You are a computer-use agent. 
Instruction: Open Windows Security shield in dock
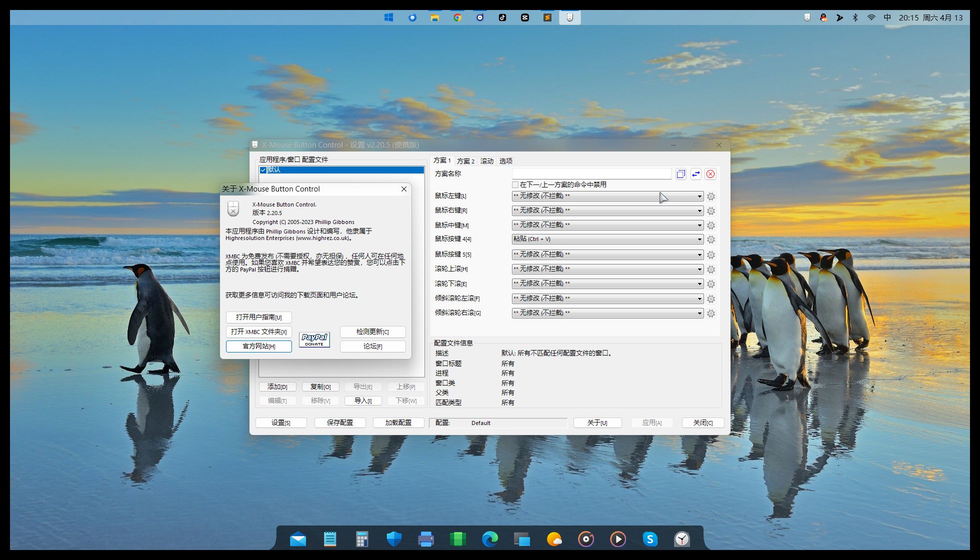(394, 539)
